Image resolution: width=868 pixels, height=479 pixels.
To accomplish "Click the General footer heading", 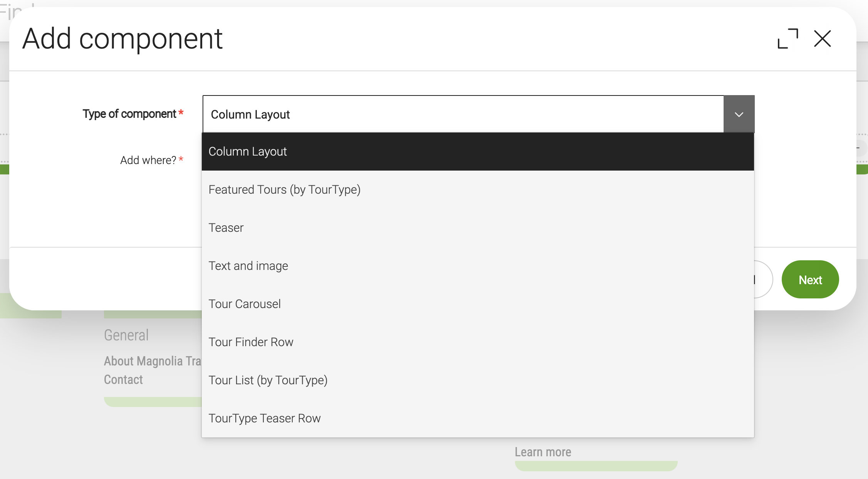I will point(126,335).
